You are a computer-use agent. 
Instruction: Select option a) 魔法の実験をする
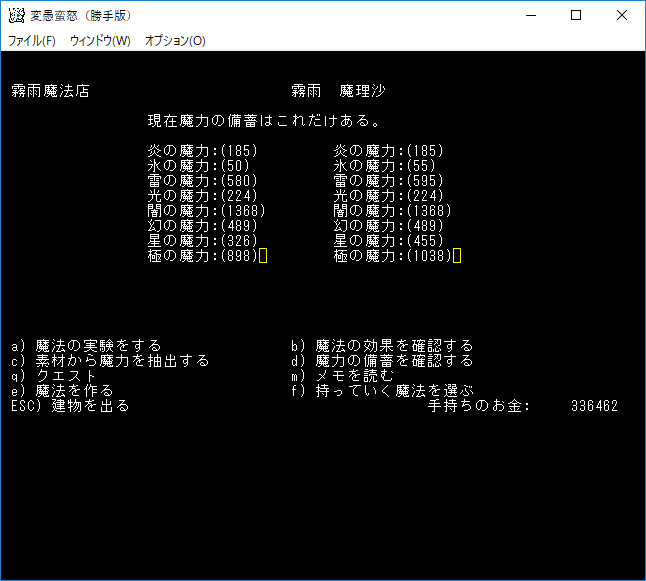point(86,345)
